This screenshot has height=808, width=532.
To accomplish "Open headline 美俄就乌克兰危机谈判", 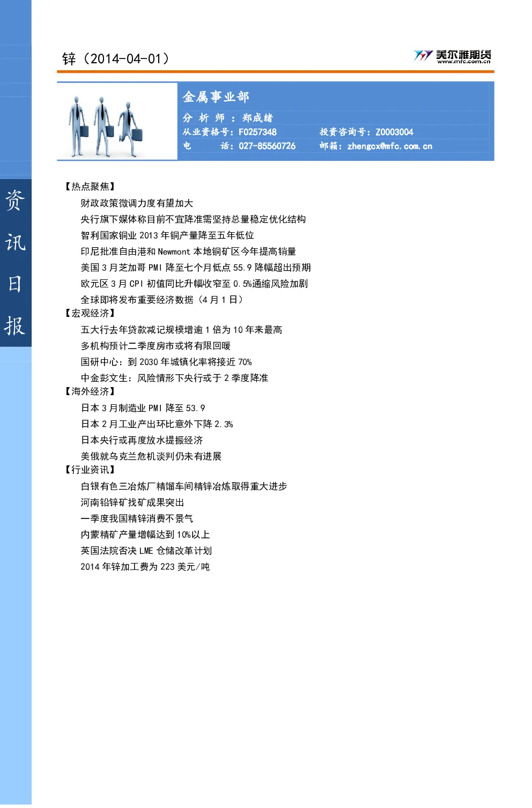I will click(x=151, y=456).
